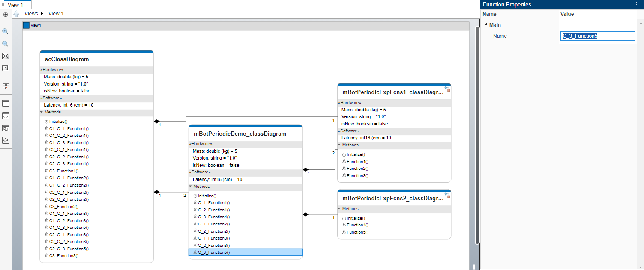Click the navigate back arrow icon
The width and height of the screenshot is (644, 270).
click(6, 14)
